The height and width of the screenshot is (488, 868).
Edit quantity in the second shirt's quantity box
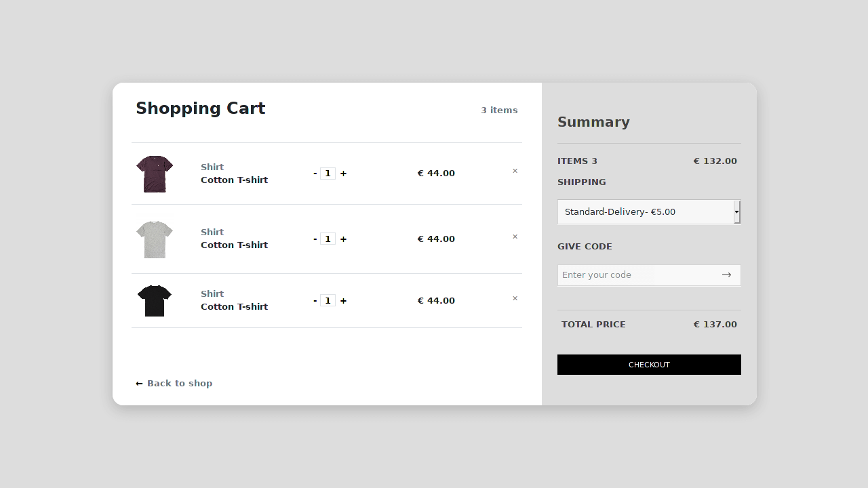[x=328, y=239]
